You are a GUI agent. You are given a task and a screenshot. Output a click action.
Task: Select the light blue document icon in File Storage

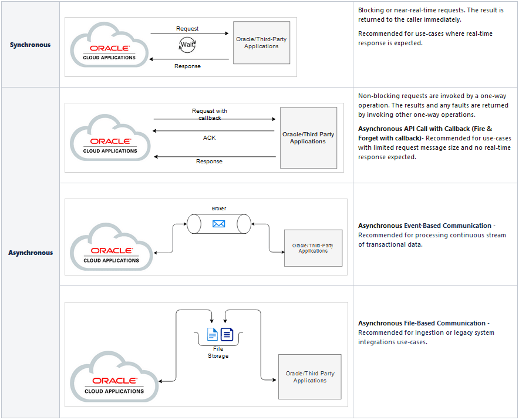(212, 334)
